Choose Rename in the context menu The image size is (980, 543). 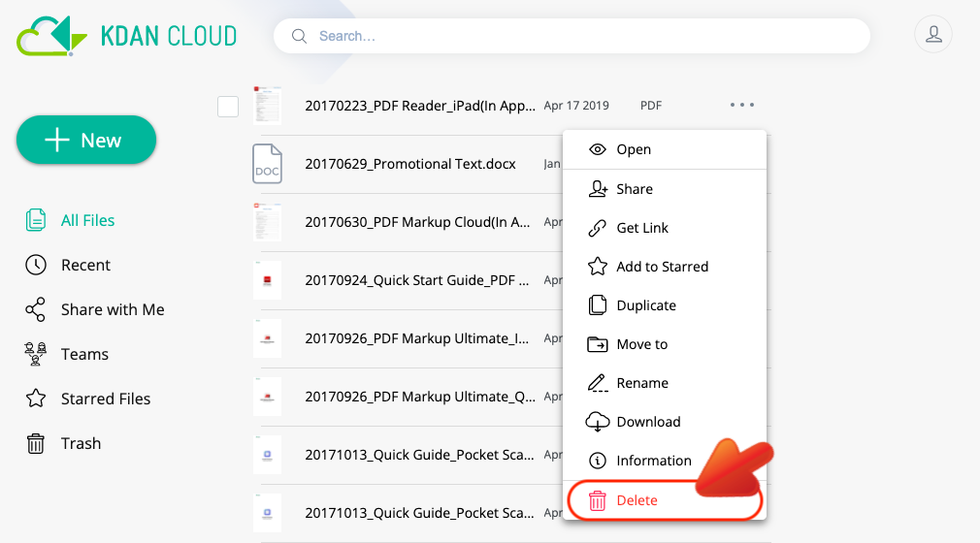(665, 383)
